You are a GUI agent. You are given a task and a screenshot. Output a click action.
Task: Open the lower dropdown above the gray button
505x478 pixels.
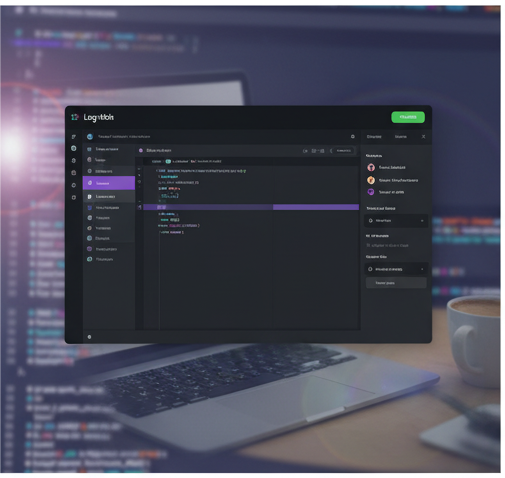[396, 269]
